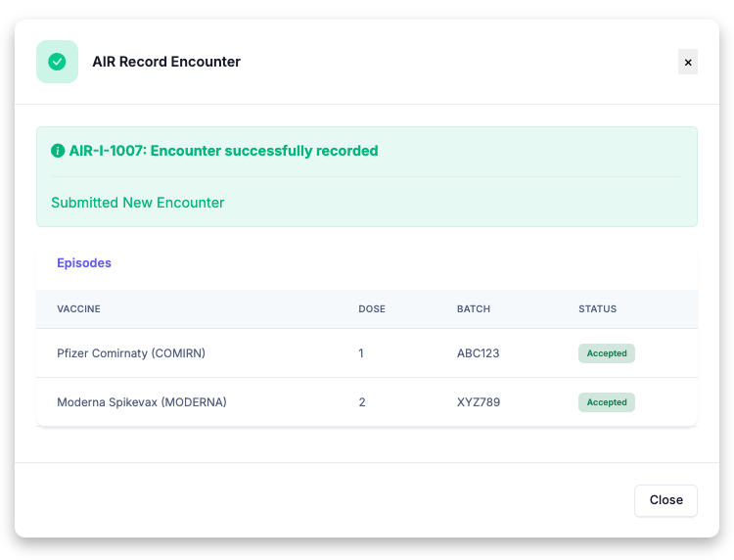Click dose value 2 in Moderna row

click(362, 402)
